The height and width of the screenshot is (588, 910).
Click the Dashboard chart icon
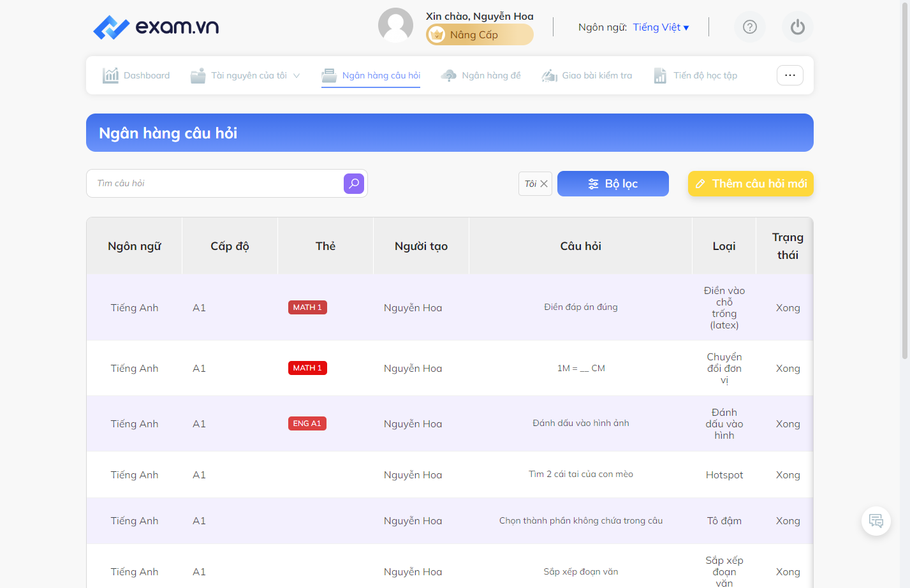point(111,75)
